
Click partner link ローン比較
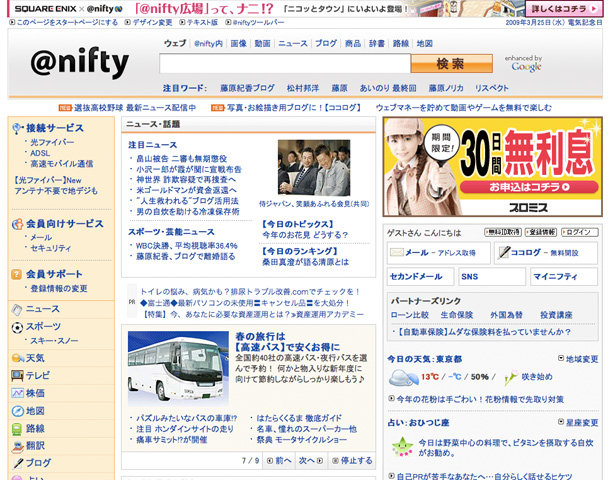(x=410, y=315)
